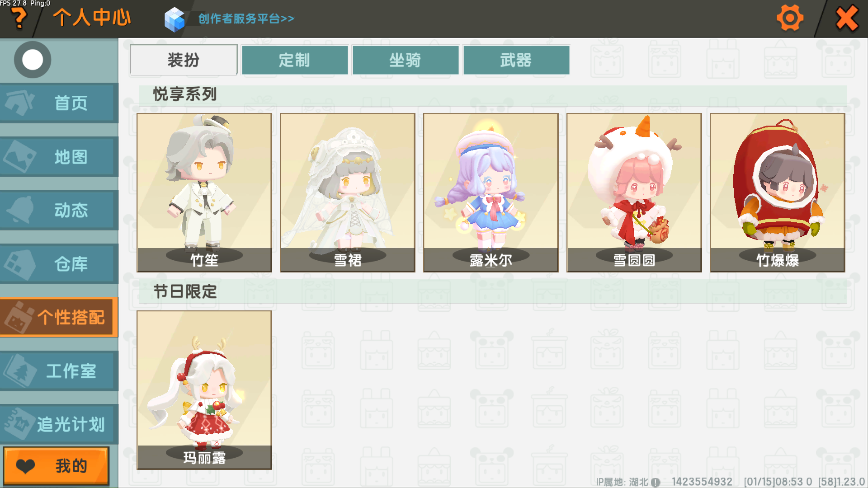Click the creator platform cube icon

click(175, 19)
